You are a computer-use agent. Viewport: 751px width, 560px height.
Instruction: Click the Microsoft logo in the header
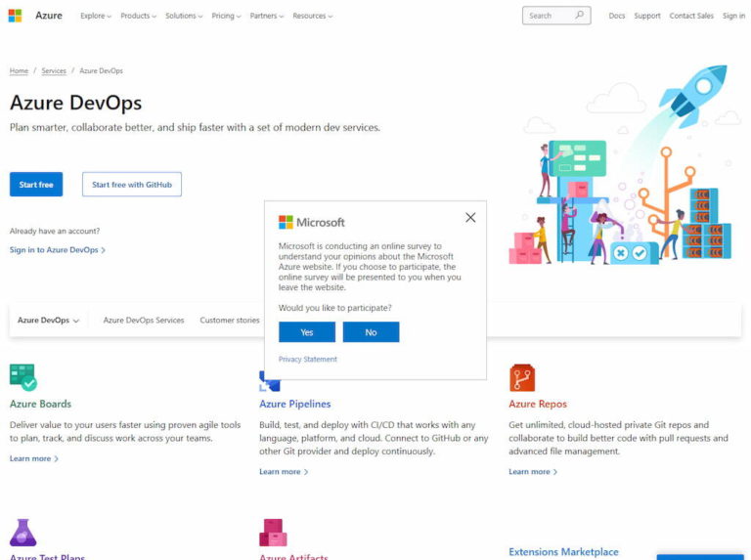15,16
